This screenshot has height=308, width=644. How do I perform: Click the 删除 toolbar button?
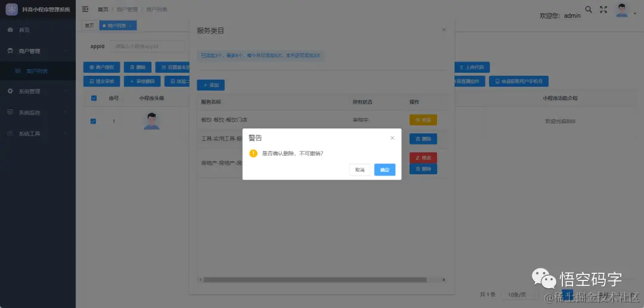[x=138, y=67]
